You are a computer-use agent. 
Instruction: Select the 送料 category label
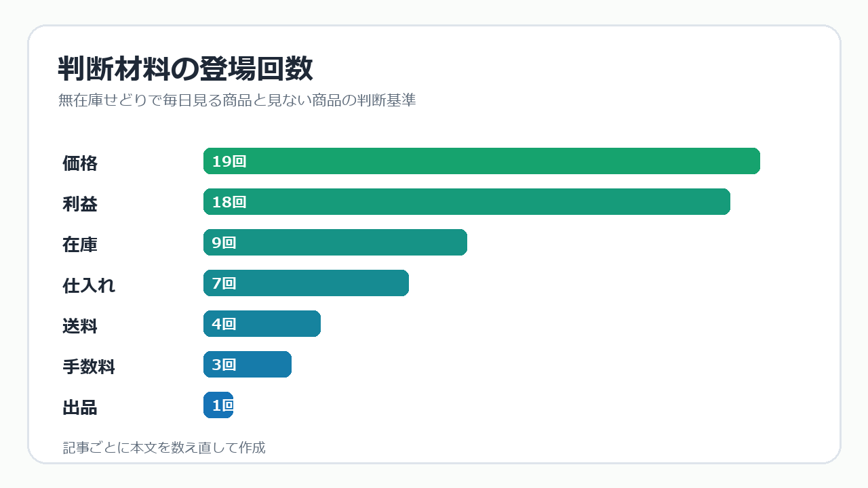[80, 326]
